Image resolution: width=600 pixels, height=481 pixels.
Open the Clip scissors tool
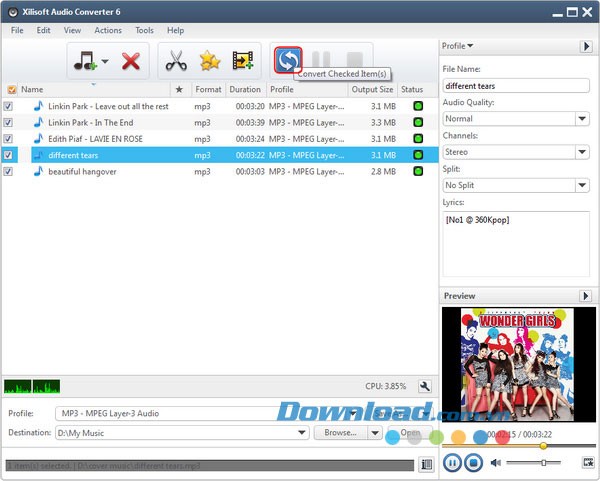click(x=176, y=61)
